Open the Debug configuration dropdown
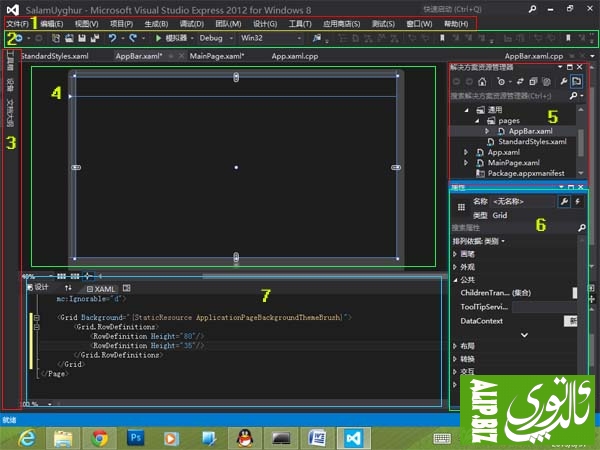This screenshot has width=600, height=450. click(x=216, y=38)
